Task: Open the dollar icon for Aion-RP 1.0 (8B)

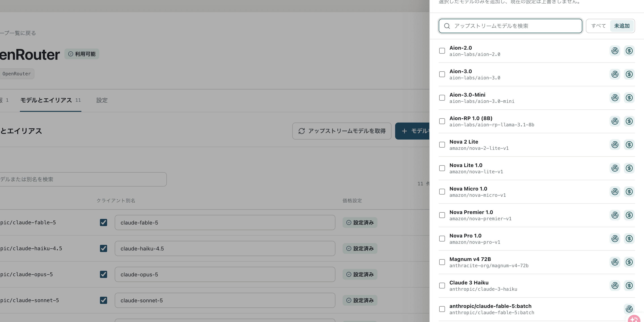Action: pyautogui.click(x=629, y=121)
